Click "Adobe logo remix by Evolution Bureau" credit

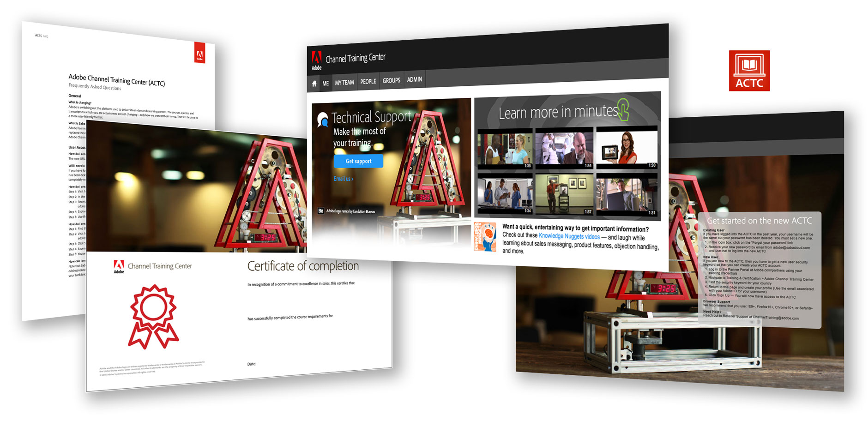pyautogui.click(x=350, y=211)
